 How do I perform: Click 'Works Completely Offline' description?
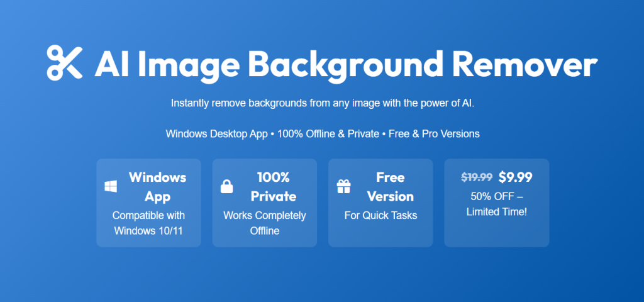pos(265,223)
